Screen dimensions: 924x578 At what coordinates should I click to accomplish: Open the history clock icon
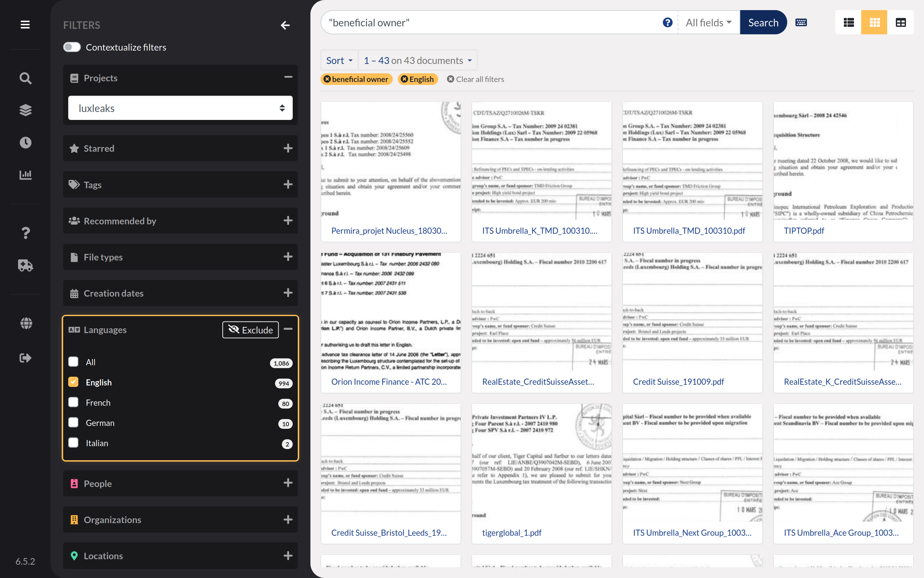[26, 143]
